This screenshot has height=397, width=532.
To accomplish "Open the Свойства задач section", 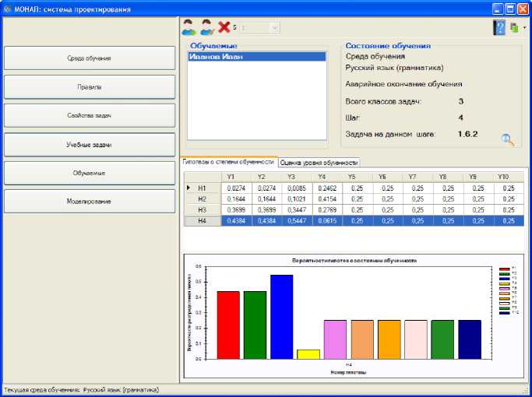I will tap(90, 115).
